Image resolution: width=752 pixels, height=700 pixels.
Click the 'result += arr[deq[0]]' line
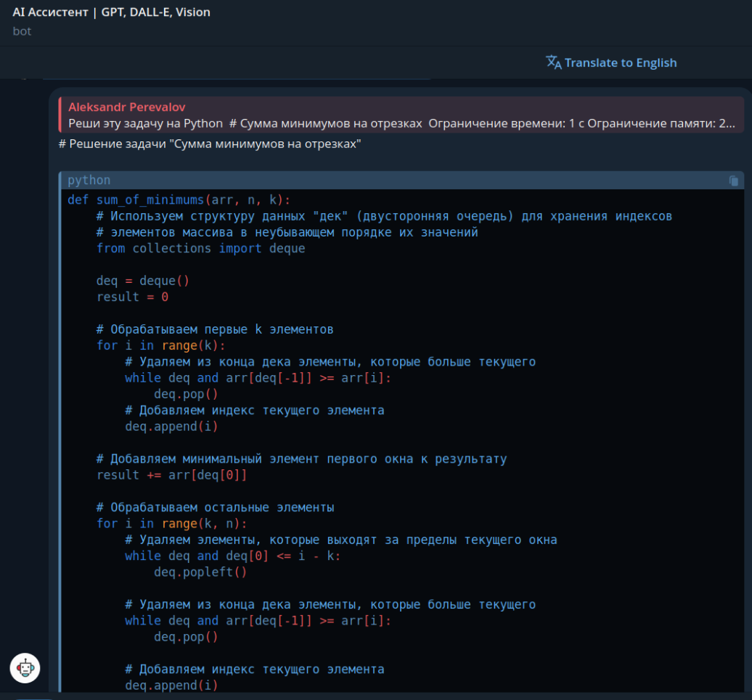(x=172, y=475)
